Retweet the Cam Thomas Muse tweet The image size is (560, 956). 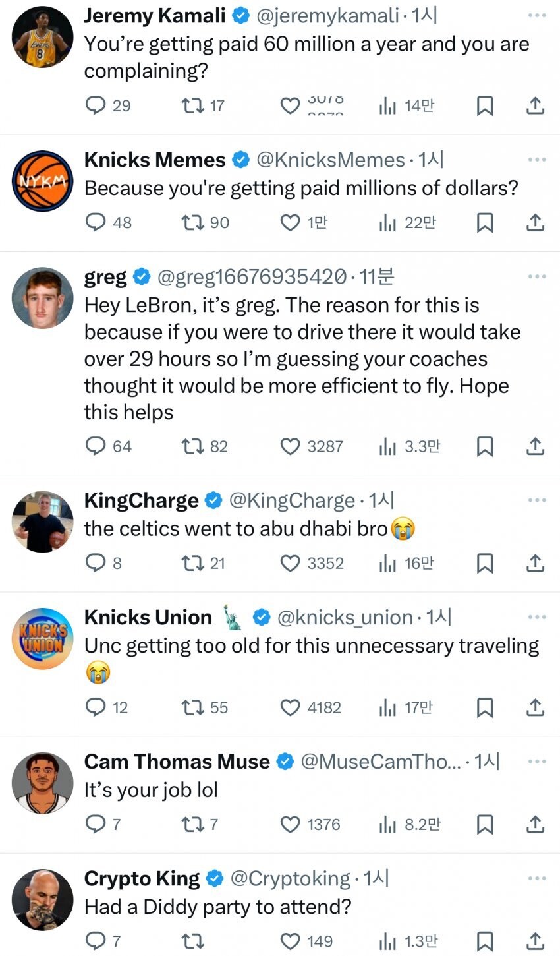192,825
